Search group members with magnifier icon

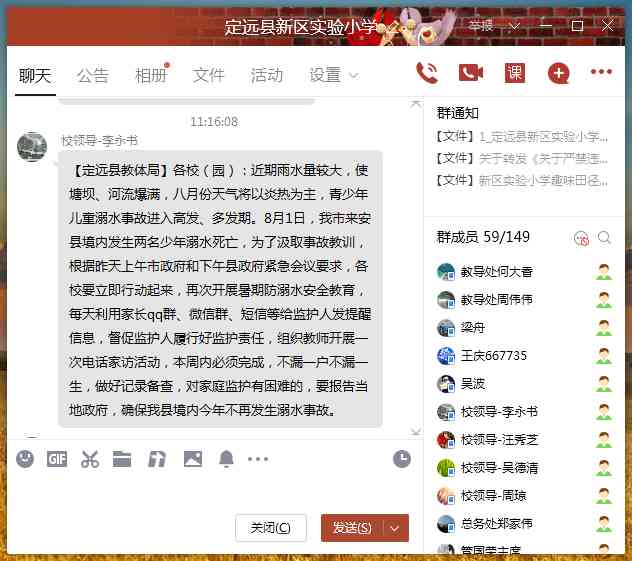coord(604,238)
